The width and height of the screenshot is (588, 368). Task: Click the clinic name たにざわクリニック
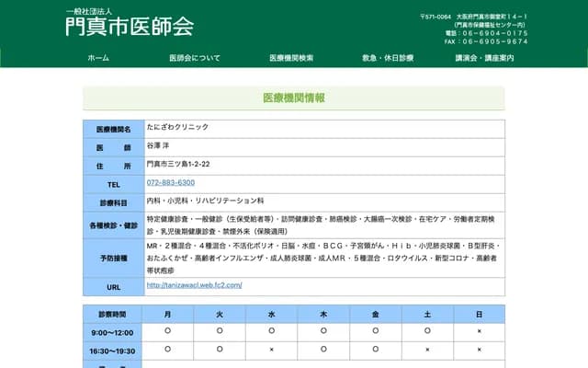coord(177,127)
